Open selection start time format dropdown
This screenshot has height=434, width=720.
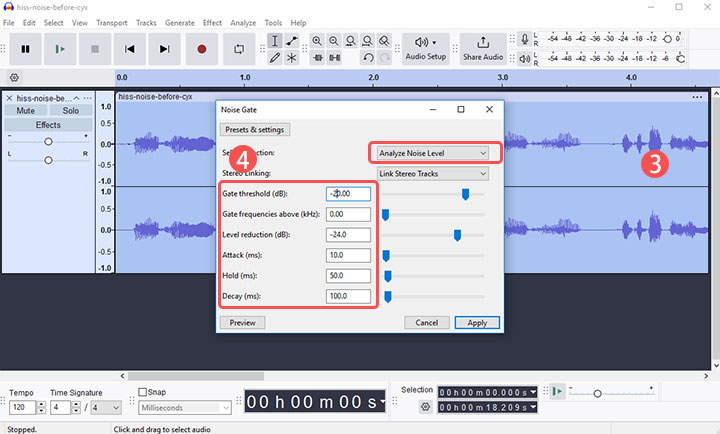[x=533, y=392]
